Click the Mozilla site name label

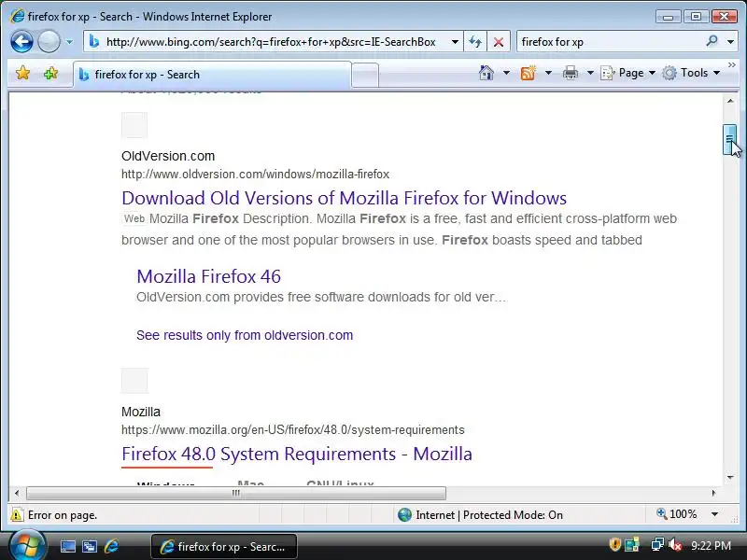(x=141, y=412)
